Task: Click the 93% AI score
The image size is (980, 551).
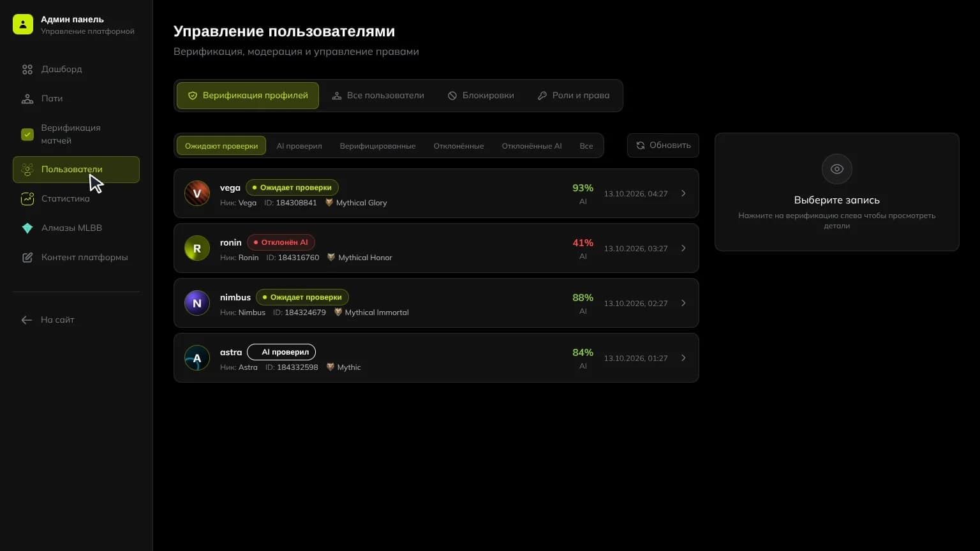Action: point(583,188)
